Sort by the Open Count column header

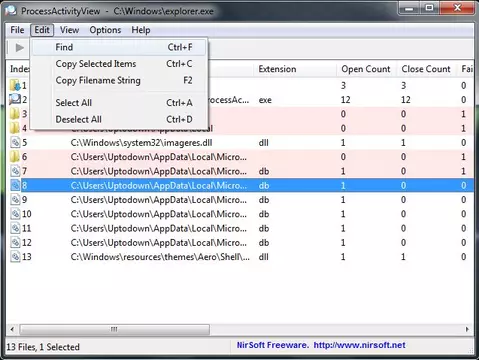coord(366,69)
